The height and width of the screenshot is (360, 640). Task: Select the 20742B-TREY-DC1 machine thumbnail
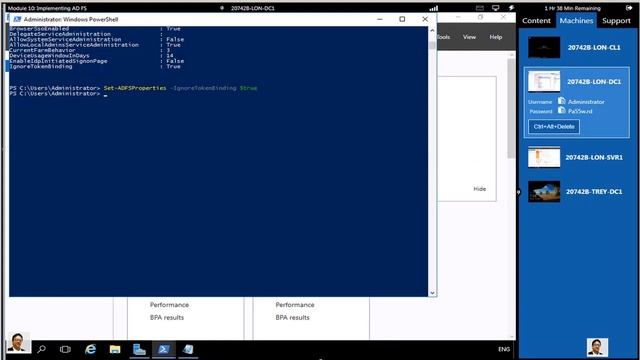tap(544, 191)
